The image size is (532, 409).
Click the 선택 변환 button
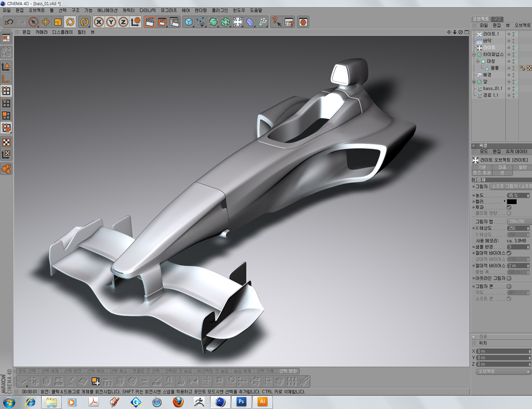point(288,371)
